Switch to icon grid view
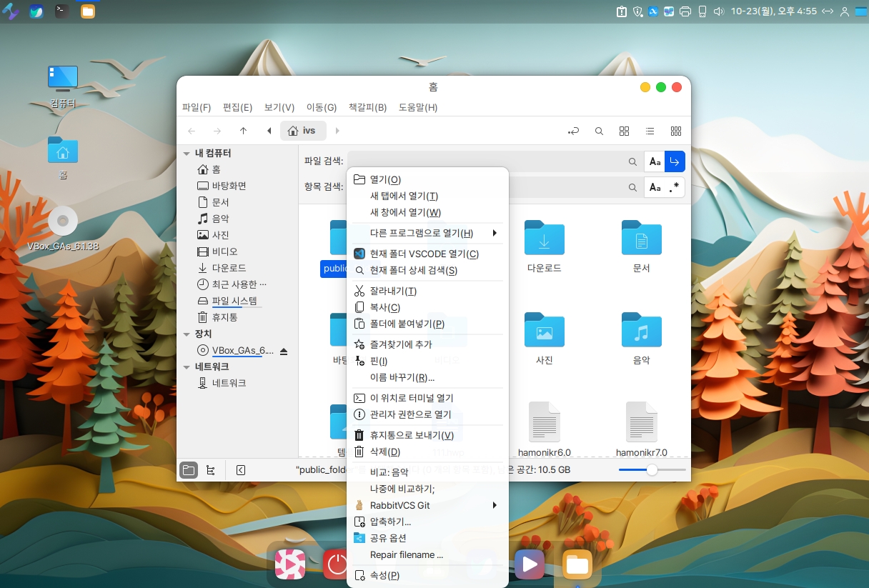 pos(624,131)
